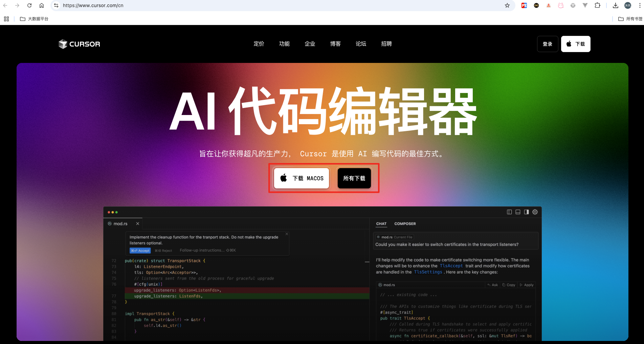Click the Follow-up instructions field

(x=208, y=250)
